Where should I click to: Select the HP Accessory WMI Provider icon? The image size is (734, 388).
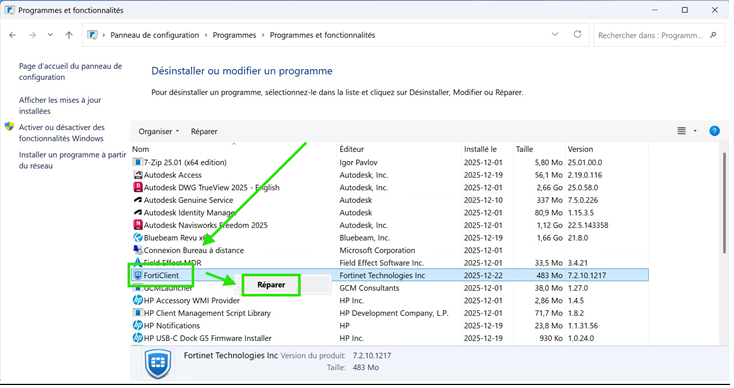pyautogui.click(x=138, y=300)
